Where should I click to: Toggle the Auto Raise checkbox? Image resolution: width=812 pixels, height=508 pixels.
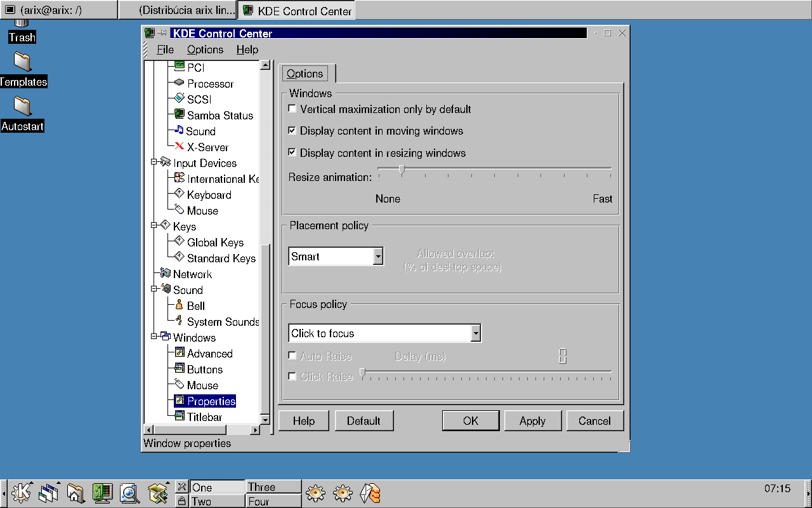[x=292, y=356]
